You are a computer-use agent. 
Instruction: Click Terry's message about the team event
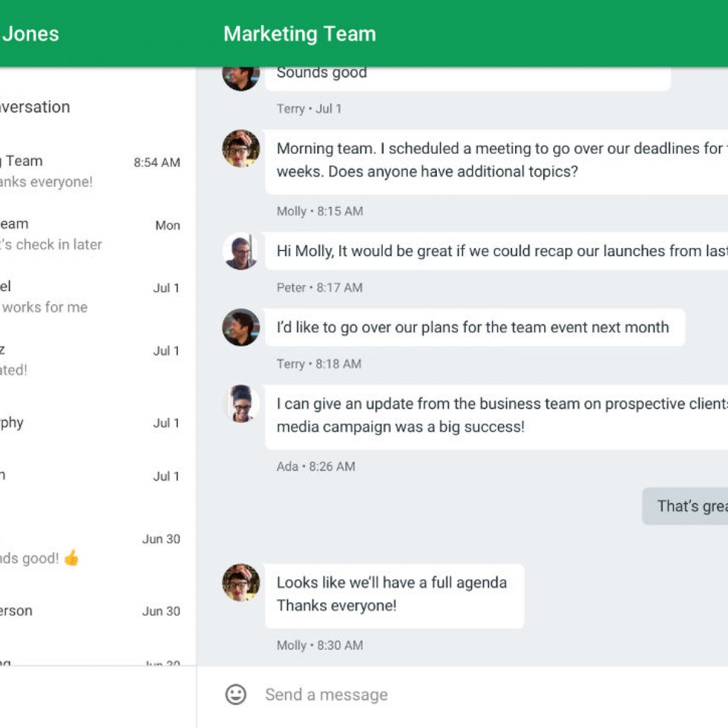click(x=474, y=328)
